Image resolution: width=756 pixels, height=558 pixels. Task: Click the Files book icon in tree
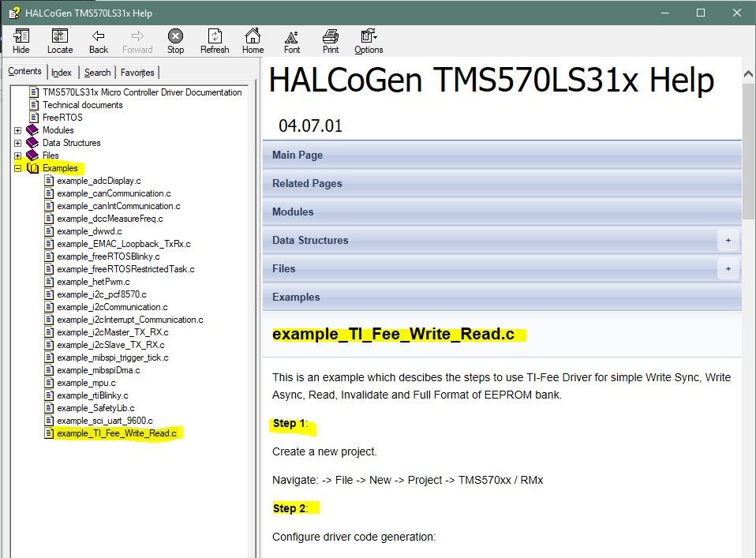pyautogui.click(x=32, y=155)
